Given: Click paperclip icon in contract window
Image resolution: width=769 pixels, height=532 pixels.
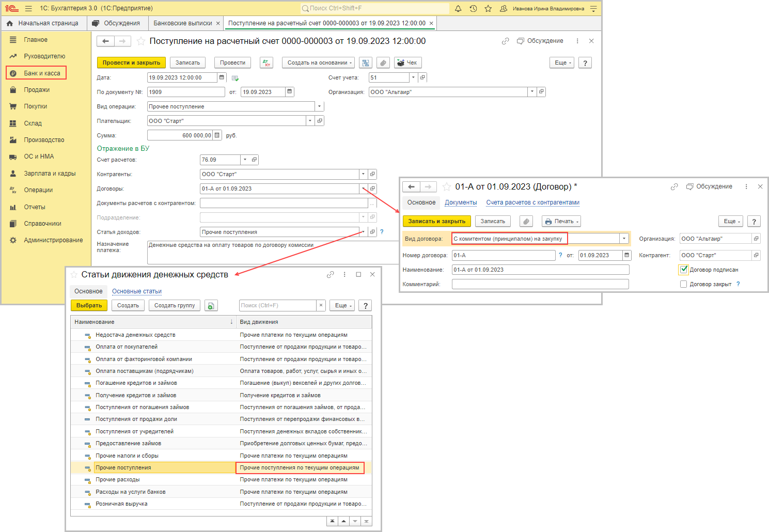Looking at the screenshot, I should (x=526, y=221).
